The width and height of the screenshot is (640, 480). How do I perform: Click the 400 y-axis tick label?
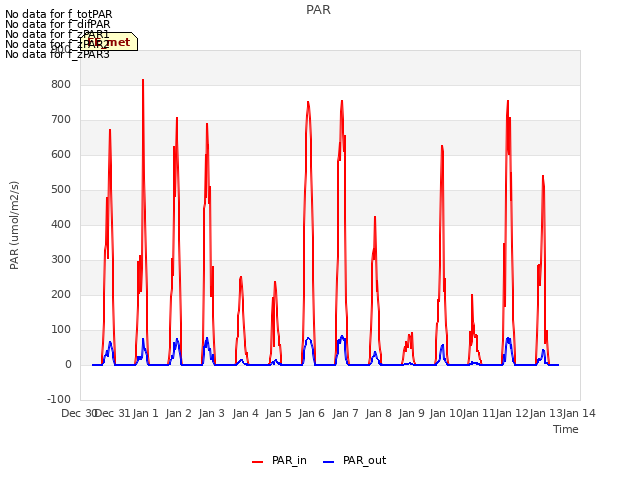tap(61, 224)
